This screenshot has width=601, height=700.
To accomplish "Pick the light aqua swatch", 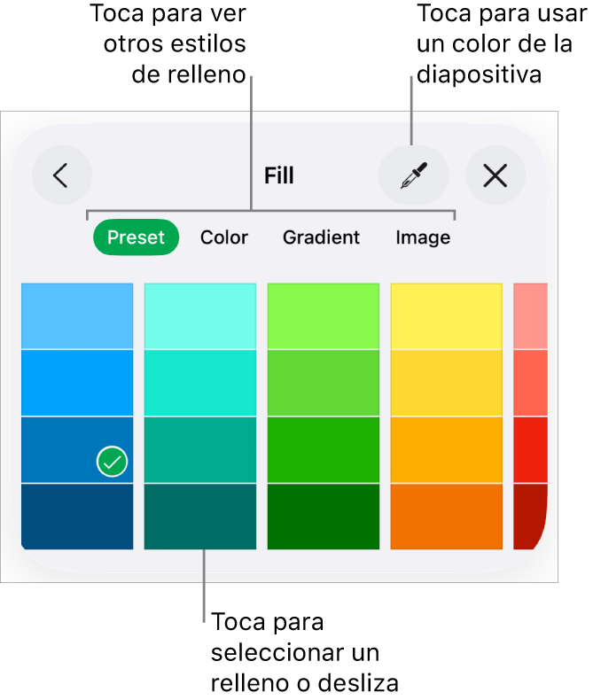I will pyautogui.click(x=200, y=315).
